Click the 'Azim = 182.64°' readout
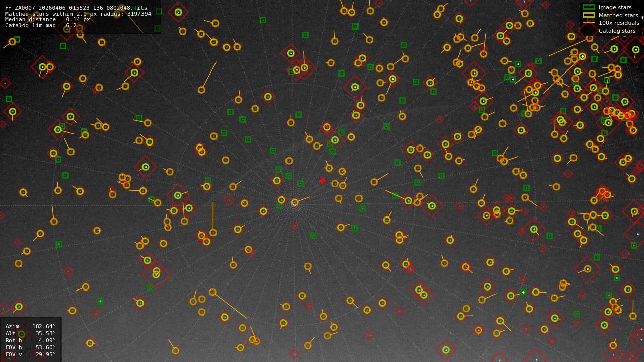Viewport: 644px width, 362px height. point(30,326)
